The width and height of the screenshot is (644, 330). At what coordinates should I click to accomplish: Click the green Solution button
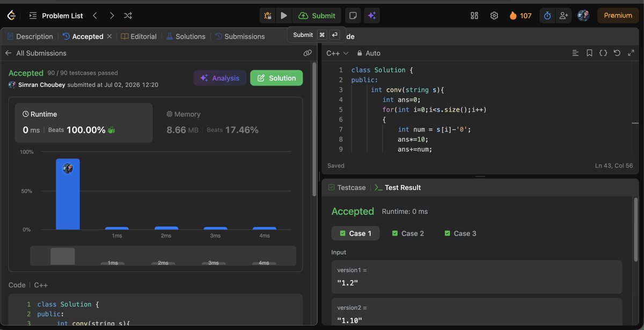(x=276, y=78)
